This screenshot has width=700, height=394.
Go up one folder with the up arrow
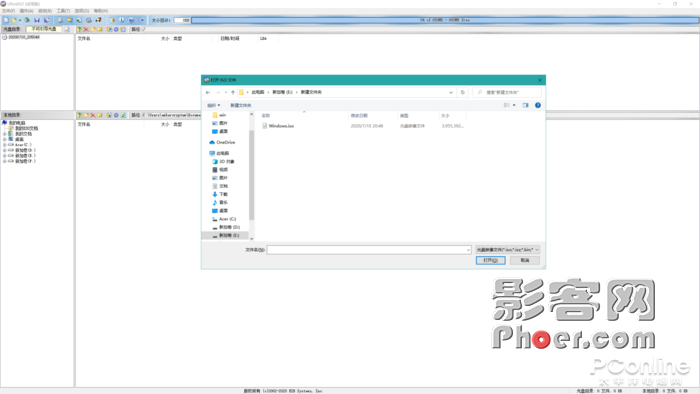tap(233, 92)
